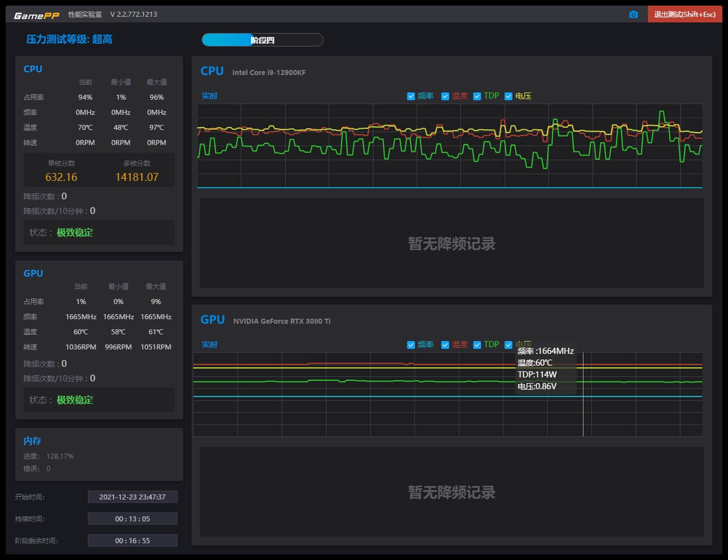Click the single-core score 632.16
728x560 pixels.
pos(62,177)
